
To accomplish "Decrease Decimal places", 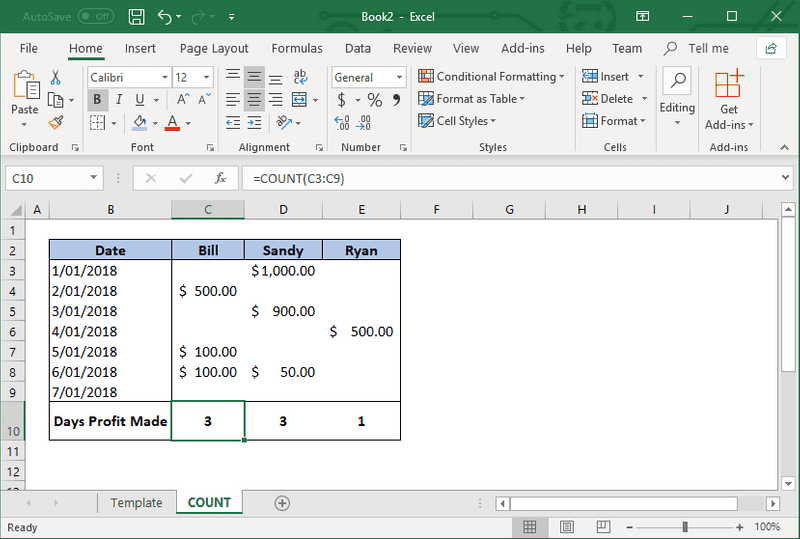I will pyautogui.click(x=363, y=122).
